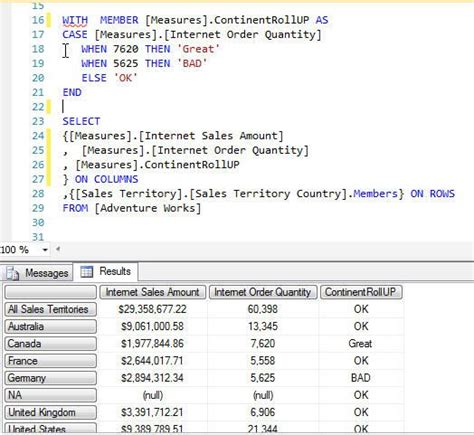Click the 7620 value on line 18

126,49
